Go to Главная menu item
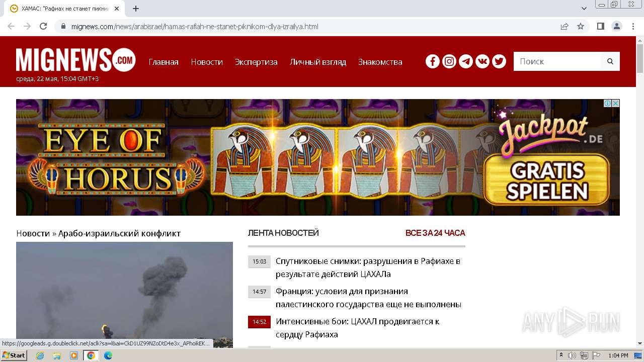644x362 pixels. tap(164, 62)
